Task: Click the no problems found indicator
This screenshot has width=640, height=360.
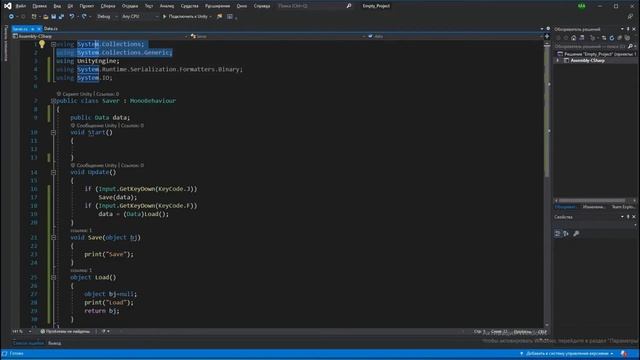Action: 65,331
